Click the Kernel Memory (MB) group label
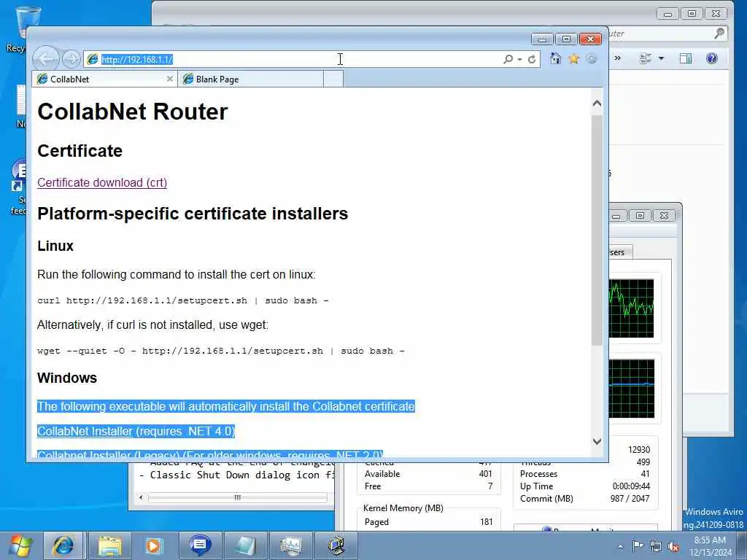 click(x=403, y=508)
